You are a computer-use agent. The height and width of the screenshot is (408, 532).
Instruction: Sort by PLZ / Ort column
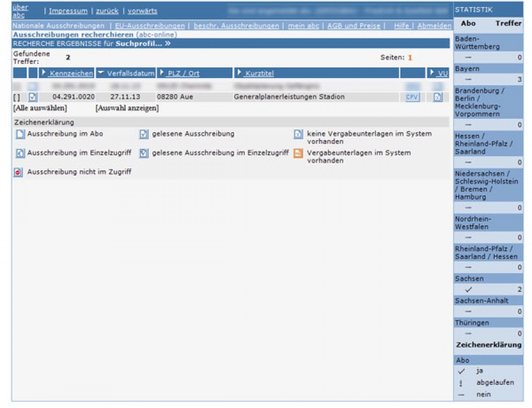pyautogui.click(x=184, y=73)
